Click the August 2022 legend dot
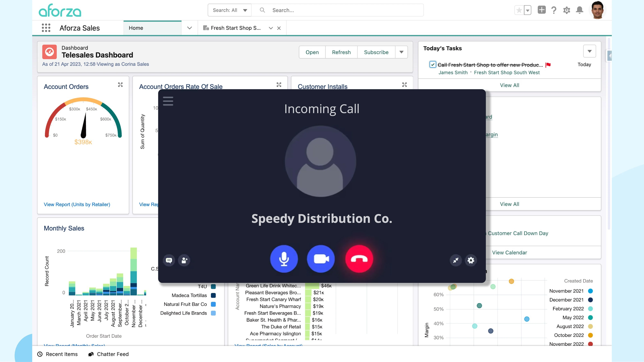644x362 pixels. [591, 326]
